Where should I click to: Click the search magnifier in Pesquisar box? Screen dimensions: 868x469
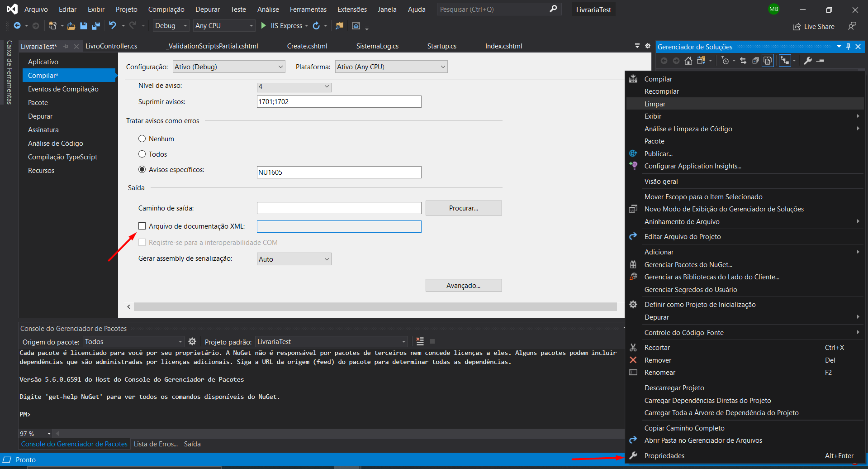click(x=553, y=9)
